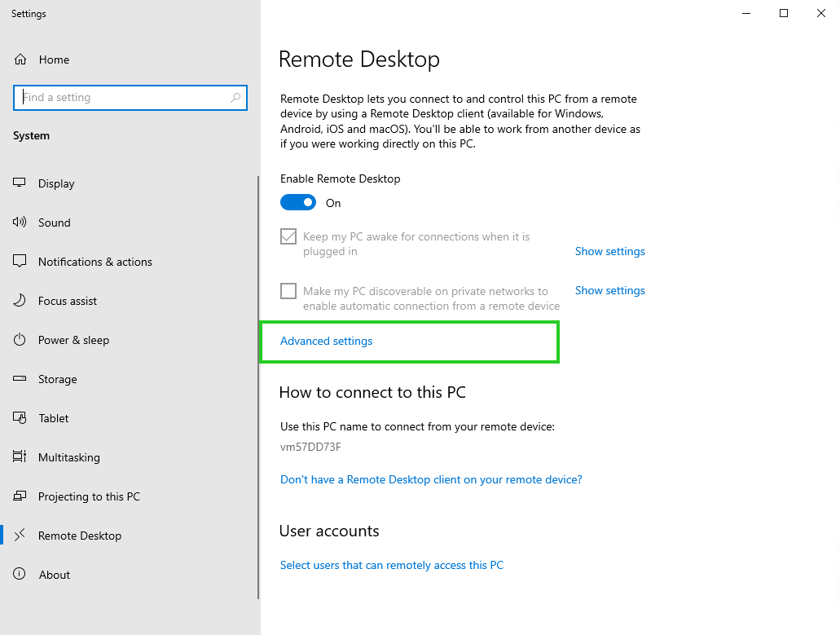
Task: Click the About info icon
Action: (x=20, y=575)
